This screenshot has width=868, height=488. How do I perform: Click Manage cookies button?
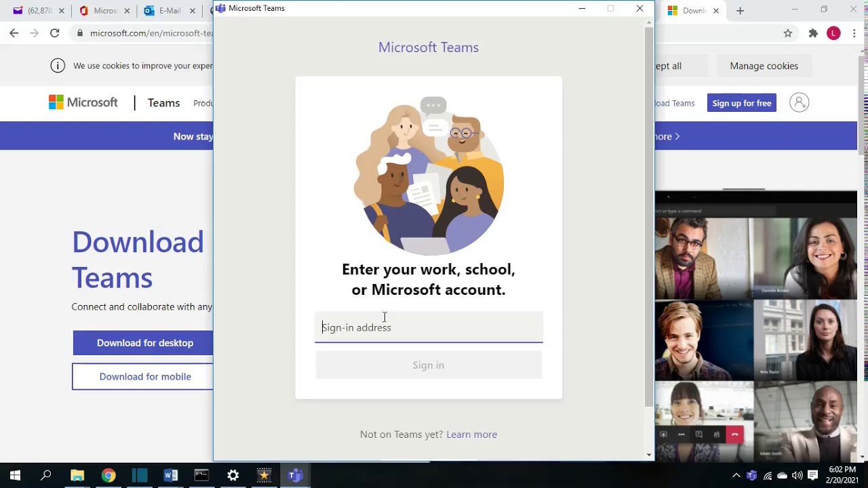764,66
